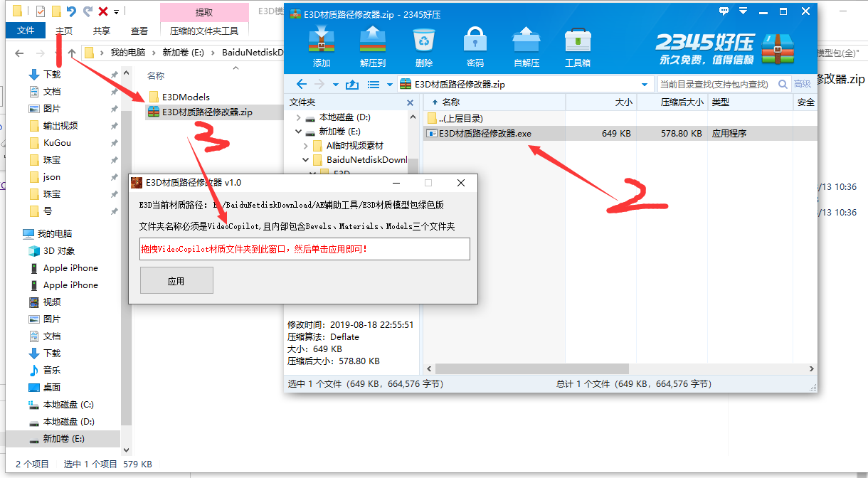
Task: Sort by 压缩后大小 column header
Action: [672, 102]
